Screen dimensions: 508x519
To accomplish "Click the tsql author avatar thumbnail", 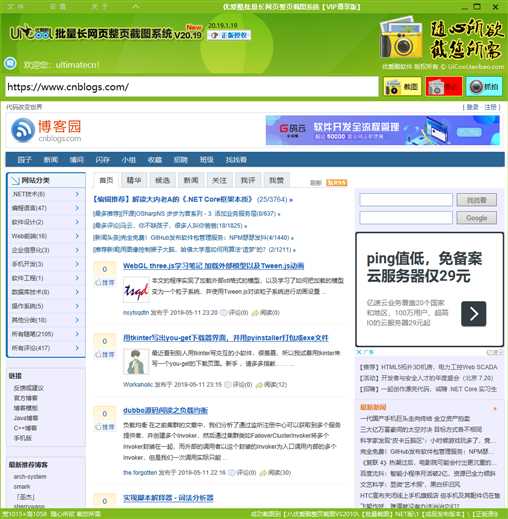I will 136,290.
